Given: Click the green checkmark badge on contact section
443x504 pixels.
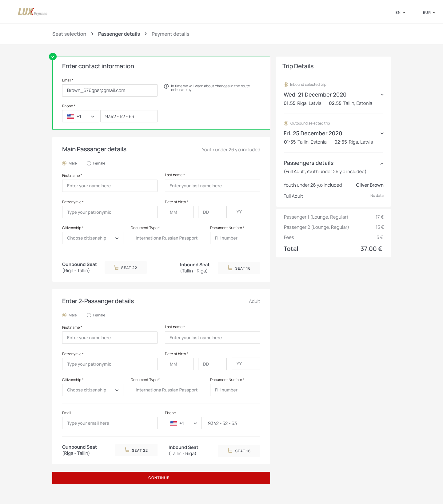Looking at the screenshot, I should click(x=53, y=57).
